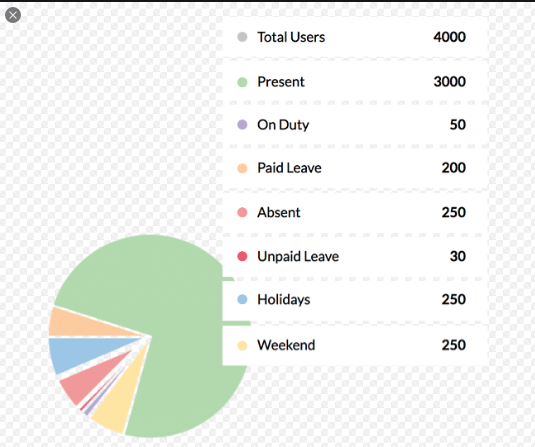535x447 pixels.
Task: Click the orange Paid Leave legend dot
Action: pos(242,168)
